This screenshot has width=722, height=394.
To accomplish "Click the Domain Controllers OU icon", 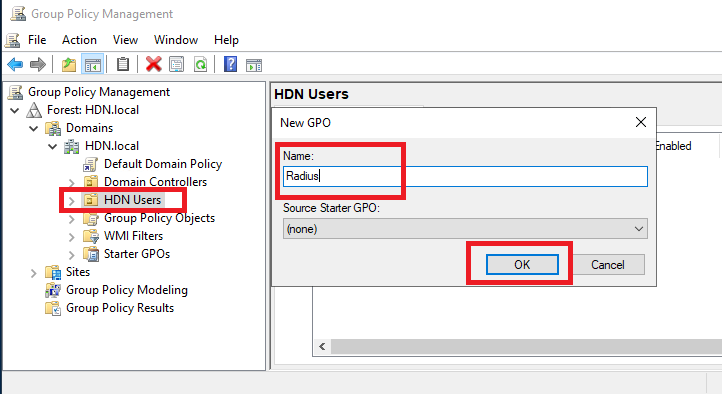I will [91, 182].
